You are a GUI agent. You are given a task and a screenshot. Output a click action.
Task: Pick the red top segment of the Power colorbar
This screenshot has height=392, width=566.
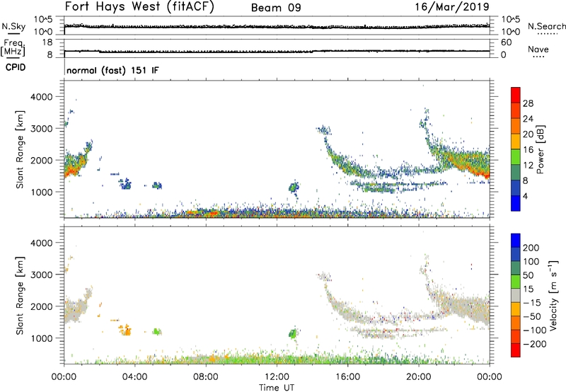coord(516,95)
